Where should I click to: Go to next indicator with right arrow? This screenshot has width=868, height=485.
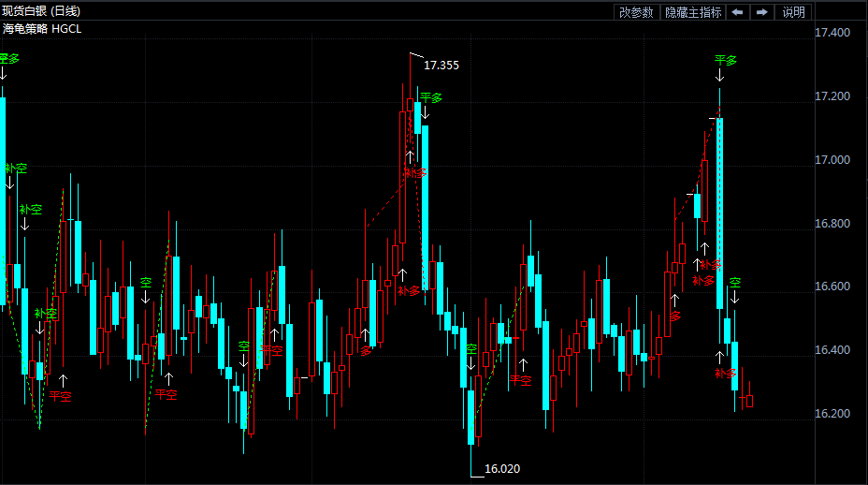762,12
